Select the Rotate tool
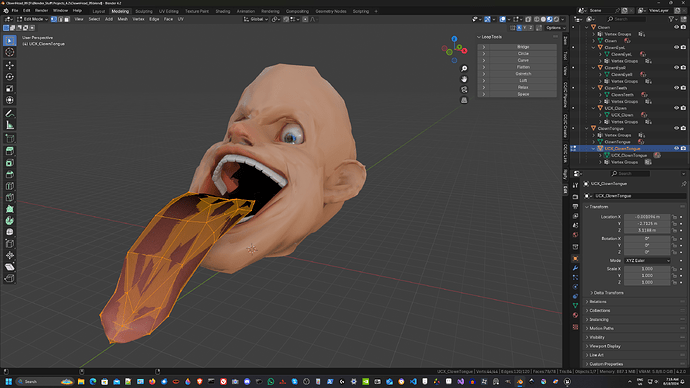This screenshot has height=388, width=690. coord(10,77)
